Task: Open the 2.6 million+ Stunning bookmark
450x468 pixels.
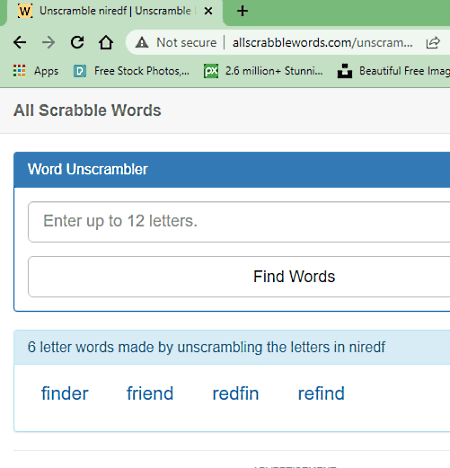Action: [263, 71]
